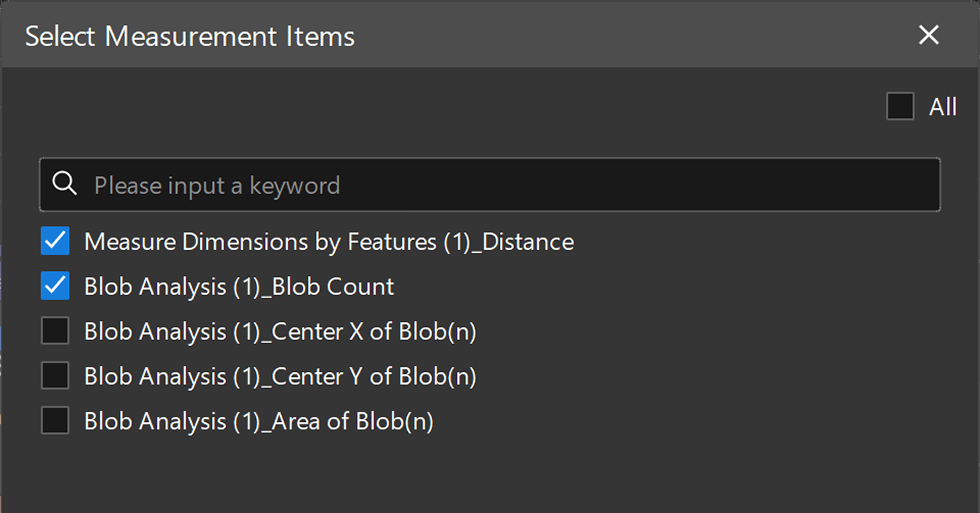Select the Center Y of Blob(n) text
Screen dimensions: 980x513
281,376
